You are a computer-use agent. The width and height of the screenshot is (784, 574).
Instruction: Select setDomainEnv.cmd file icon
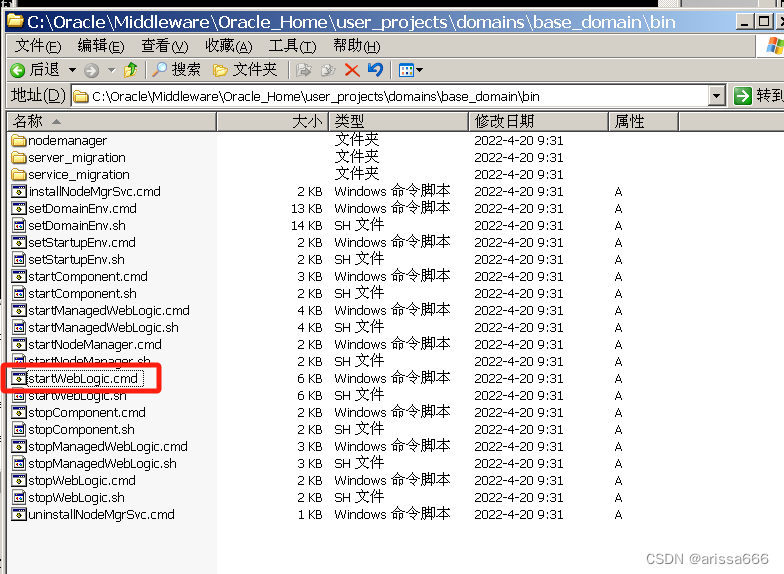click(18, 208)
